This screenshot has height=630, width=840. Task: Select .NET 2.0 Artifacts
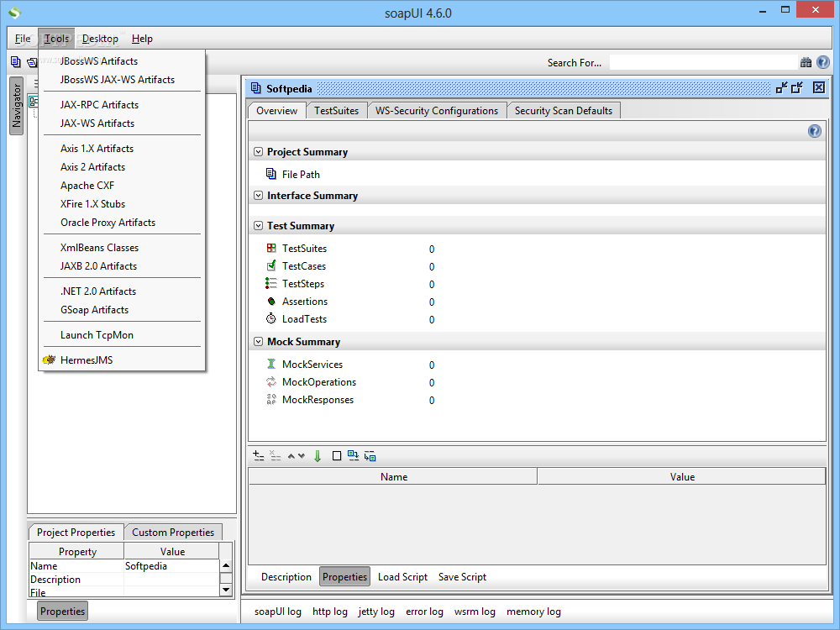pyautogui.click(x=122, y=291)
